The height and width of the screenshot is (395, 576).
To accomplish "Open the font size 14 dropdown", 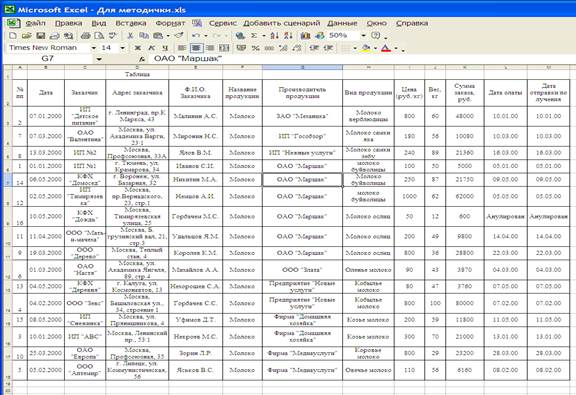I will (123, 48).
